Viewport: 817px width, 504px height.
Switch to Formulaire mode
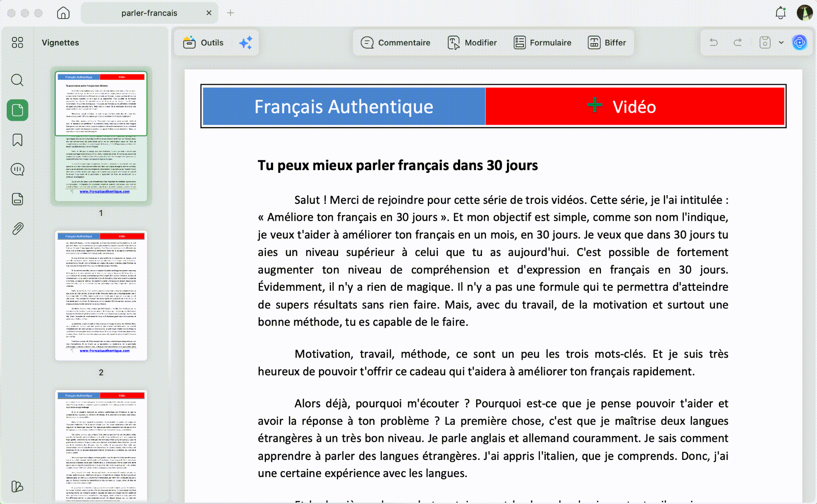(542, 43)
